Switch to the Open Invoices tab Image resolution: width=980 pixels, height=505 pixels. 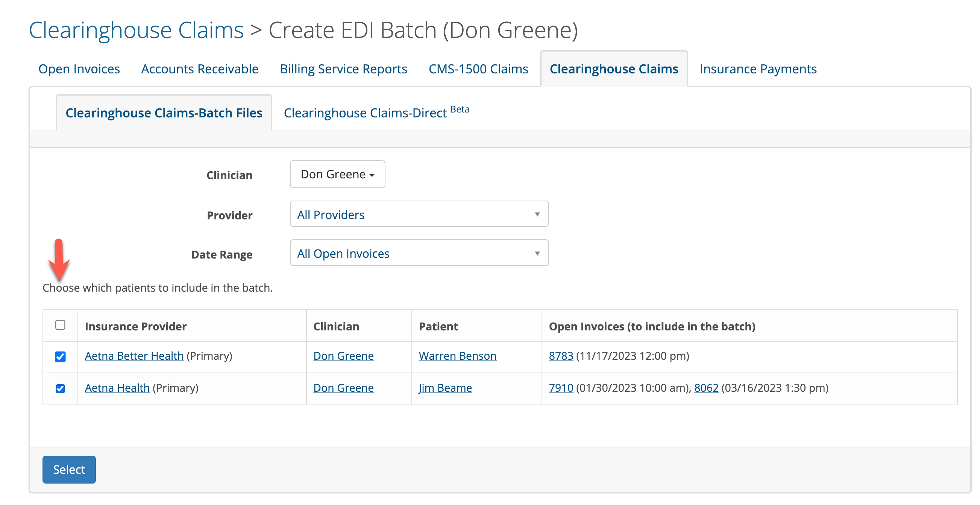pyautogui.click(x=79, y=69)
